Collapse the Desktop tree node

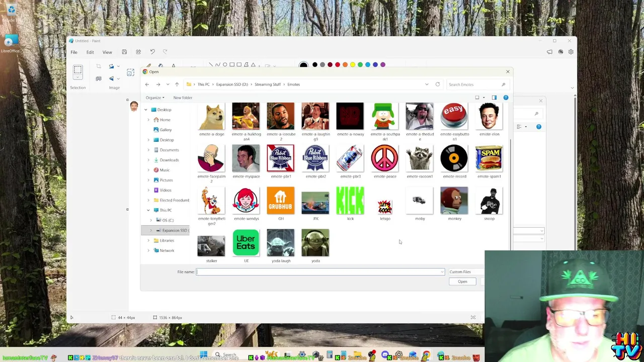[146, 110]
